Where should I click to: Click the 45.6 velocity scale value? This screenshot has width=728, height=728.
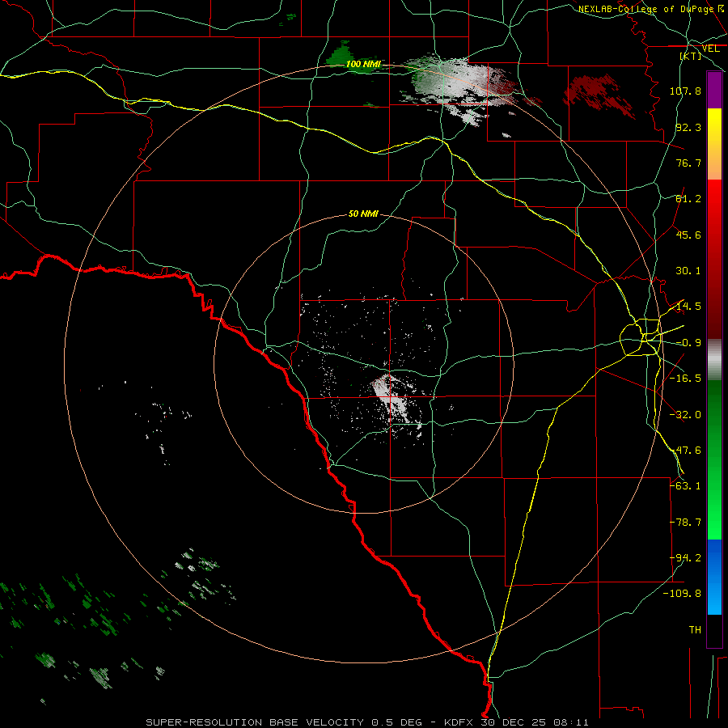point(688,235)
